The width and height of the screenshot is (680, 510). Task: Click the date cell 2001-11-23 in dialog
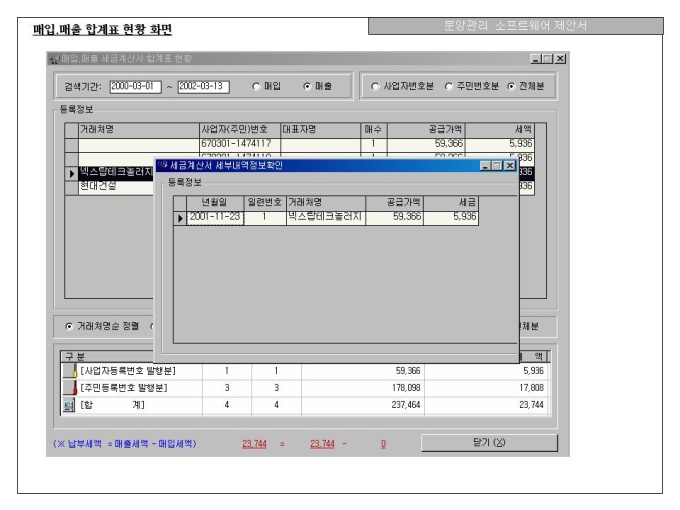[x=215, y=217]
